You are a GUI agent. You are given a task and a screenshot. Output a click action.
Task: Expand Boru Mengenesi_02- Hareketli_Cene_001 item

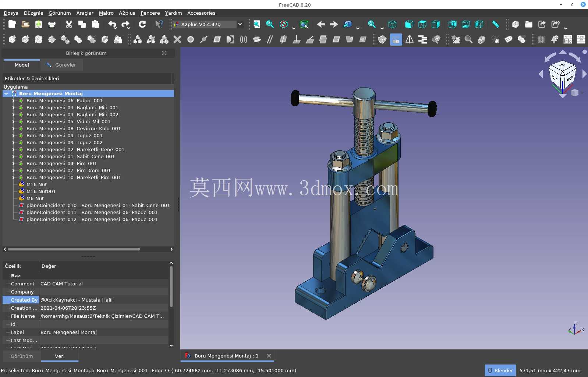tap(13, 149)
